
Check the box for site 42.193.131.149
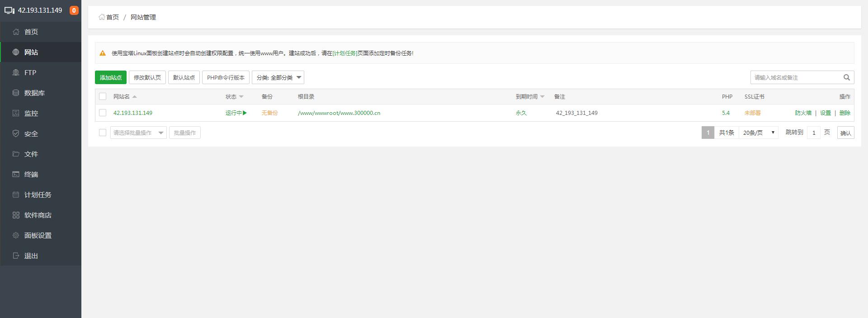click(103, 113)
